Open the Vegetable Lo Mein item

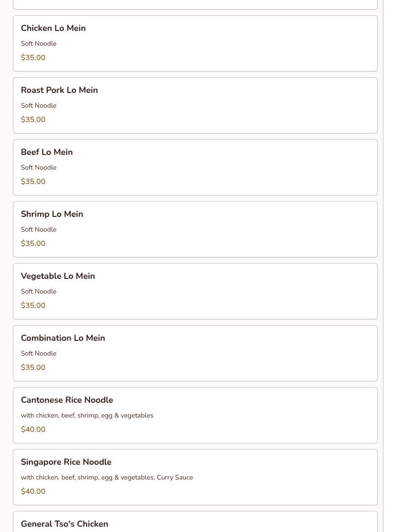58,276
